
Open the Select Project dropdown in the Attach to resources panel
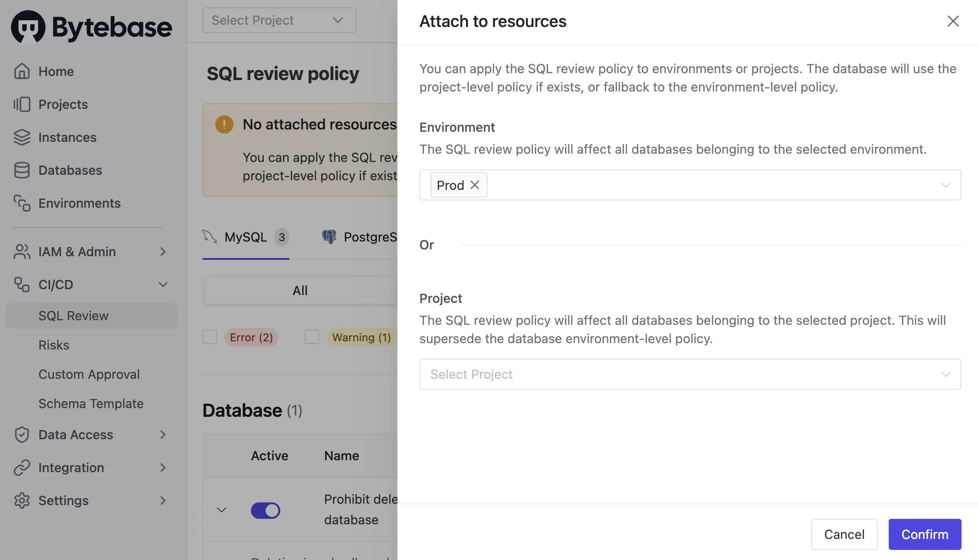point(690,374)
